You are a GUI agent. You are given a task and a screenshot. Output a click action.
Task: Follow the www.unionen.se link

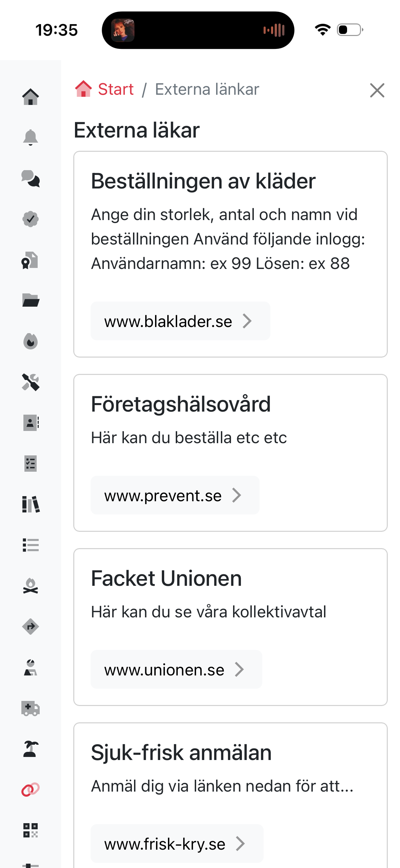point(176,670)
